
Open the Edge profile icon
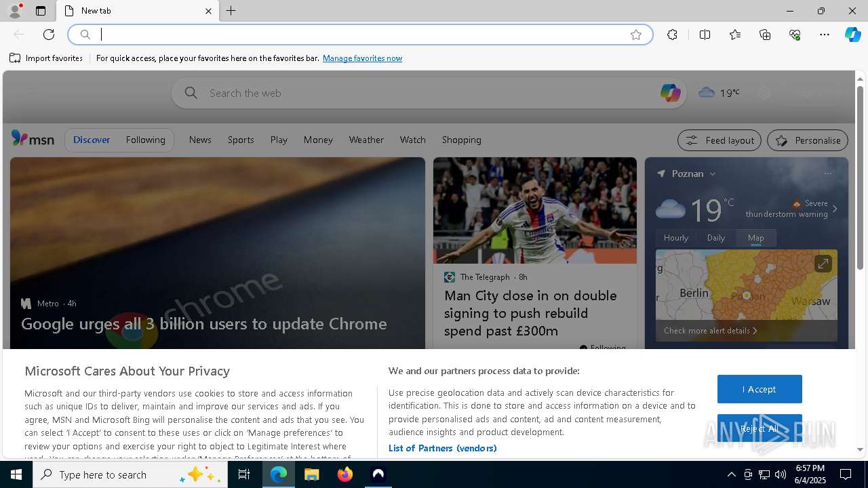click(x=14, y=11)
